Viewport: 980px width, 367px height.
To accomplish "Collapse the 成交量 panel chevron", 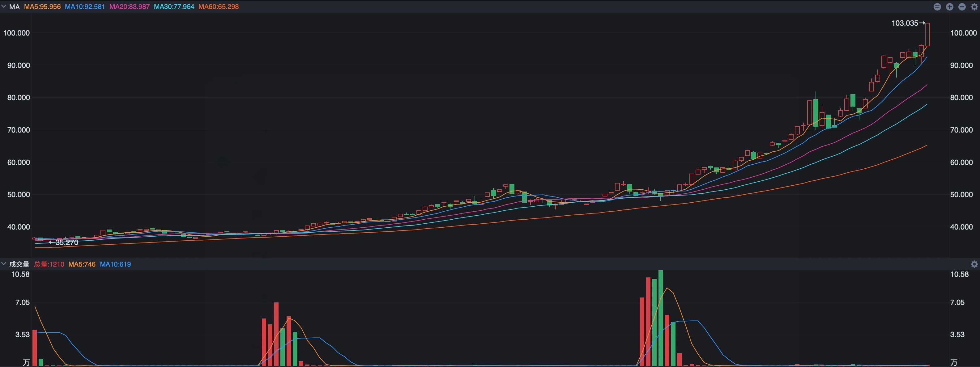I will click(4, 264).
